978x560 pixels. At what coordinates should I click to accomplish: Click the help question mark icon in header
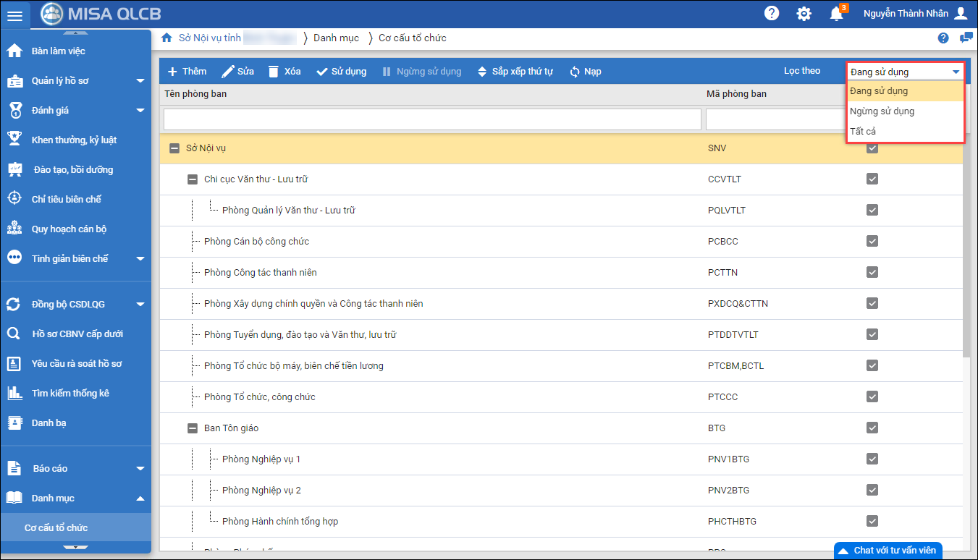[772, 13]
